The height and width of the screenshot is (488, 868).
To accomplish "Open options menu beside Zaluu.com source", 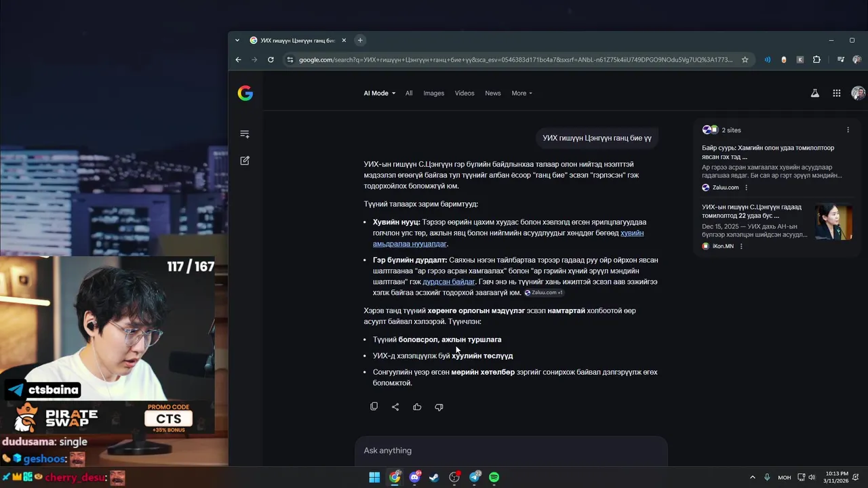I will pyautogui.click(x=746, y=188).
